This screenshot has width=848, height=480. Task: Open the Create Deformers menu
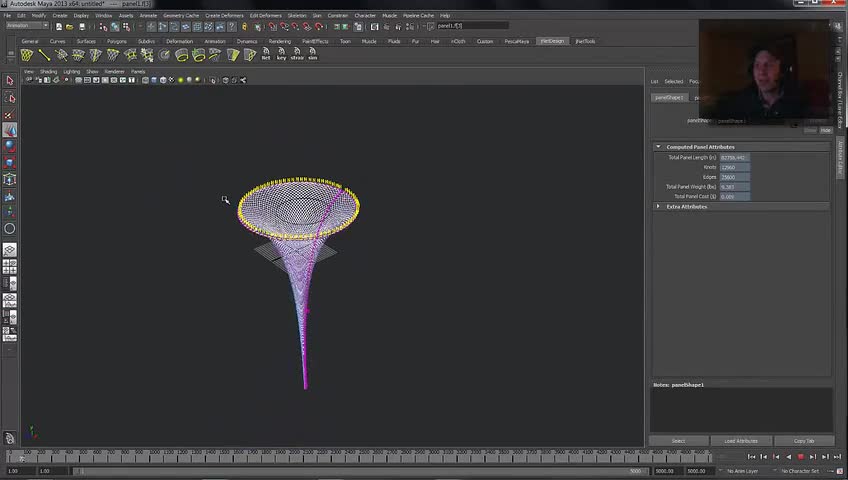(224, 15)
